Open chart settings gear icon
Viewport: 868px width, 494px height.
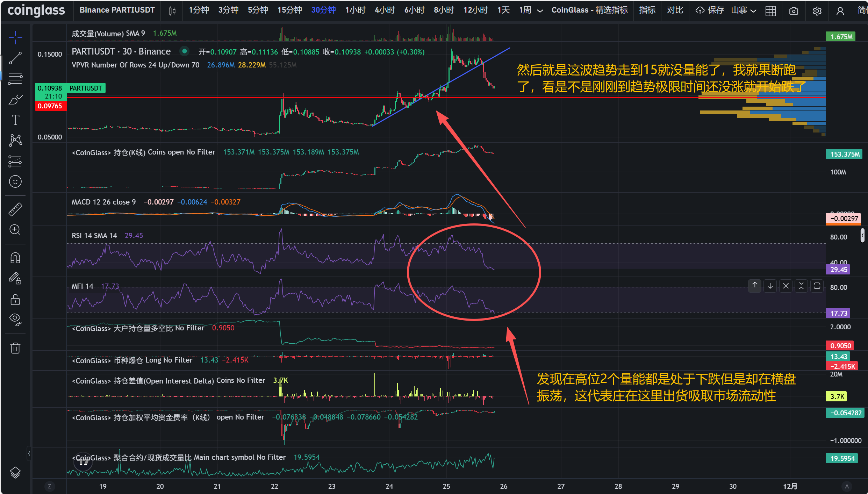point(817,11)
